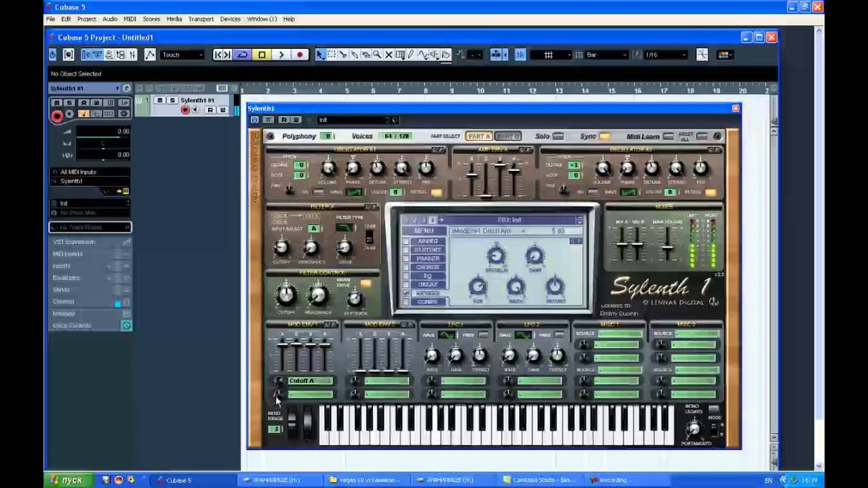Click the Cutoff A modulation destination field
The height and width of the screenshot is (488, 868).
pyautogui.click(x=311, y=381)
